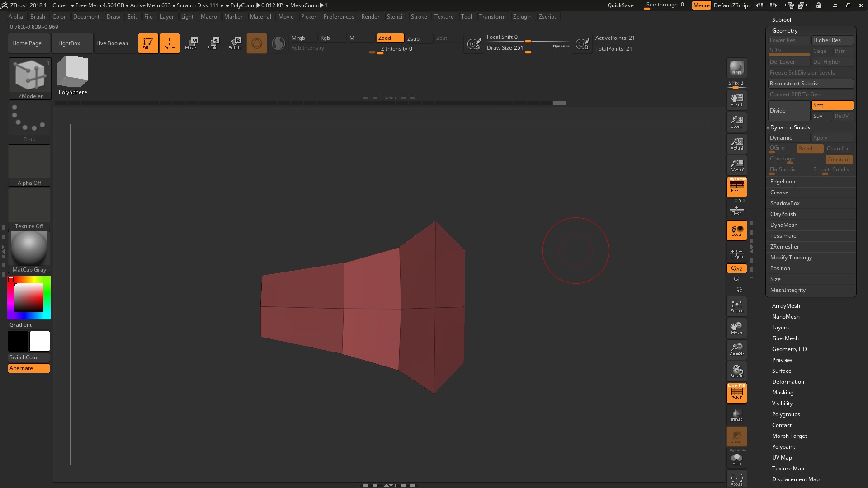Click the Divide button

point(789,111)
